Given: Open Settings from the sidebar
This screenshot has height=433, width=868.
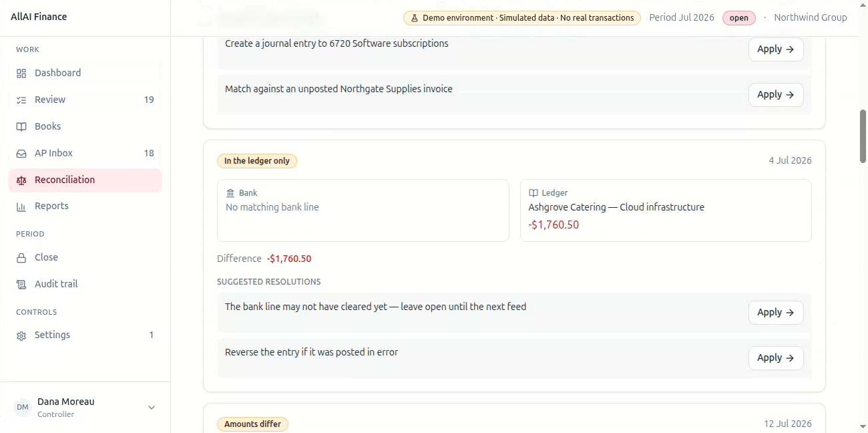Looking at the screenshot, I should click(85, 335).
